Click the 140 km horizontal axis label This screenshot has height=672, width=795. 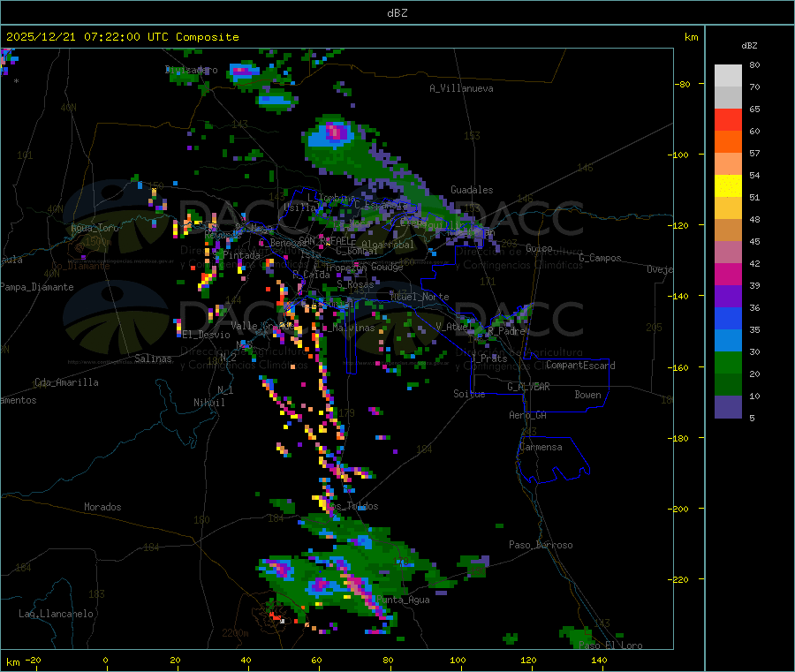pyautogui.click(x=599, y=660)
